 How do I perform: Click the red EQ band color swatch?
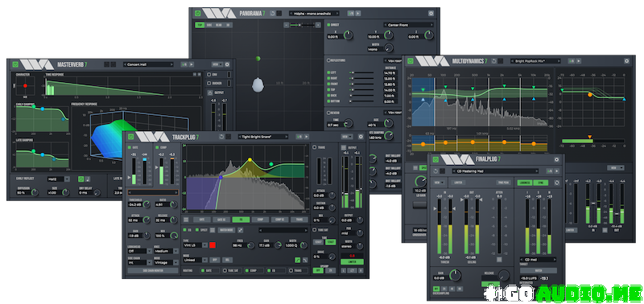213,245
